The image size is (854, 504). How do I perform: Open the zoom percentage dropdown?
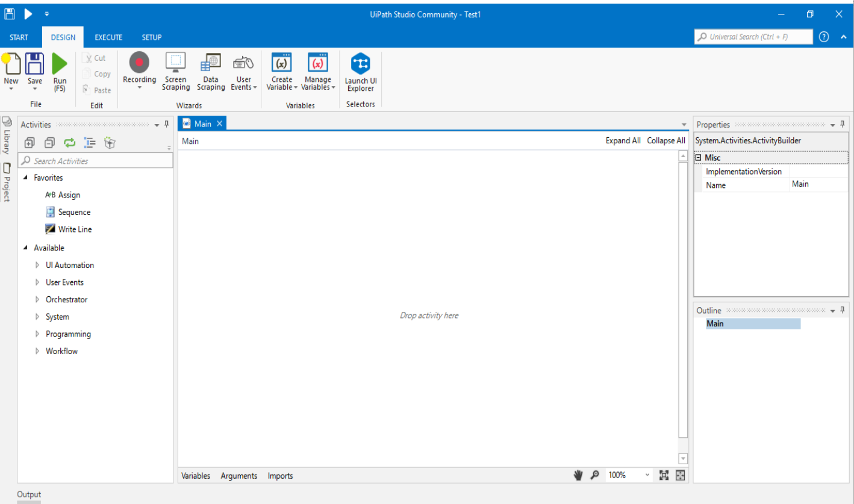[648, 475]
